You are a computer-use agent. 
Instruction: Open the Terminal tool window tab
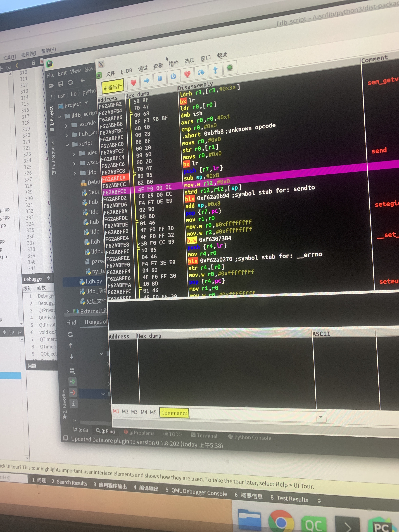pos(204,435)
